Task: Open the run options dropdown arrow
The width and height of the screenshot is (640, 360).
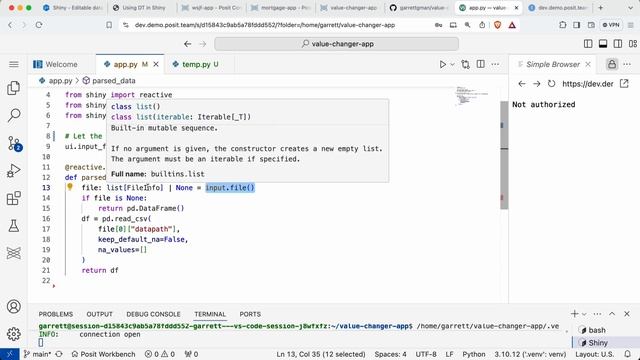Action: (452, 64)
